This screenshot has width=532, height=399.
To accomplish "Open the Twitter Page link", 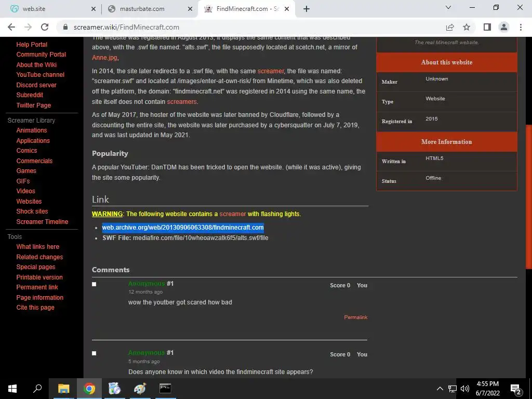I will [x=34, y=105].
